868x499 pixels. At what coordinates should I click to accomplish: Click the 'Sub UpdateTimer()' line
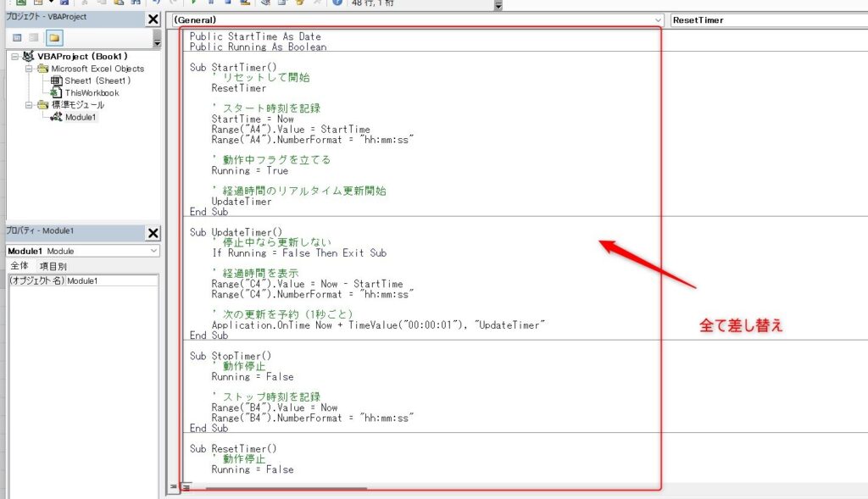pos(236,232)
